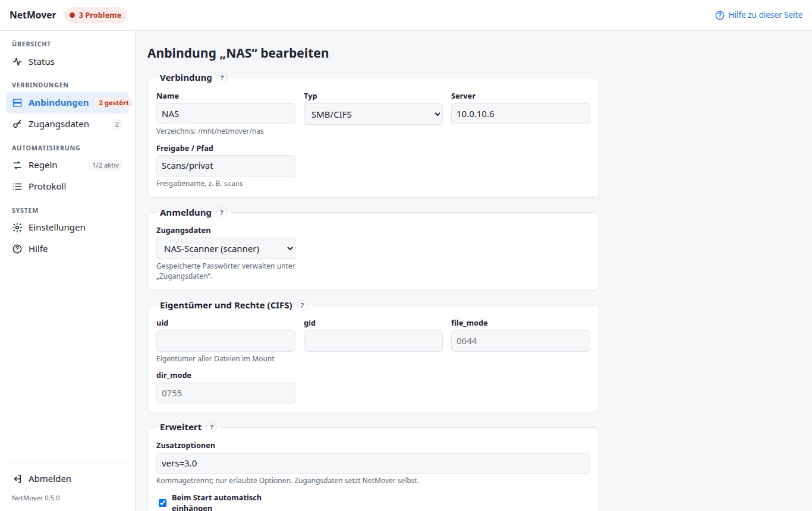Screen dimensions: 812x511
Task: Open Hilfe zu dieser Seite link
Action: point(759,15)
